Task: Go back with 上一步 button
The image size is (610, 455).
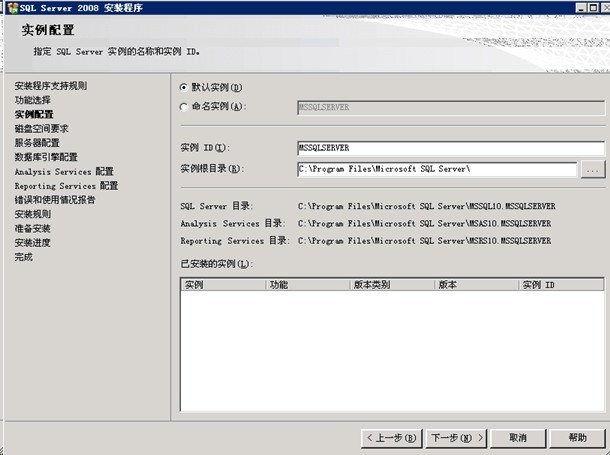Action: [391, 438]
